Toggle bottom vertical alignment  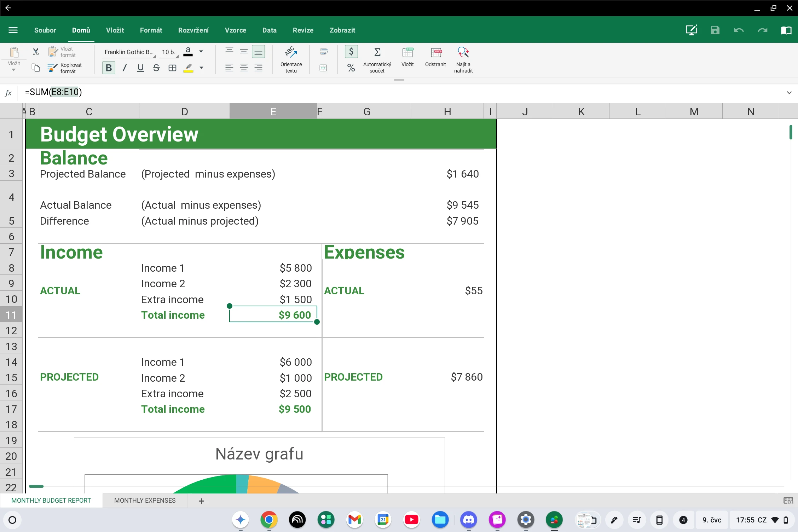coord(258,52)
